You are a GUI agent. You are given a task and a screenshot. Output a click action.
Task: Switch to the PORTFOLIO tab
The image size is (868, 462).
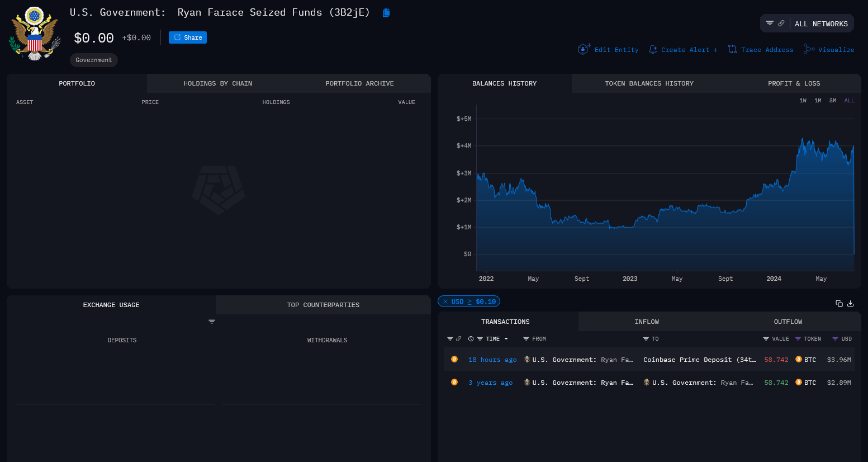coord(77,83)
